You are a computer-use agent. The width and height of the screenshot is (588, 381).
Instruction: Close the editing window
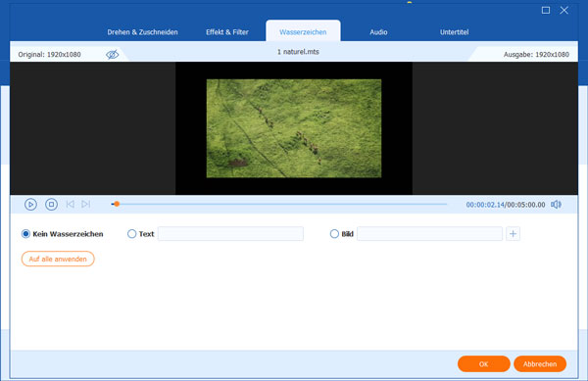click(x=564, y=10)
